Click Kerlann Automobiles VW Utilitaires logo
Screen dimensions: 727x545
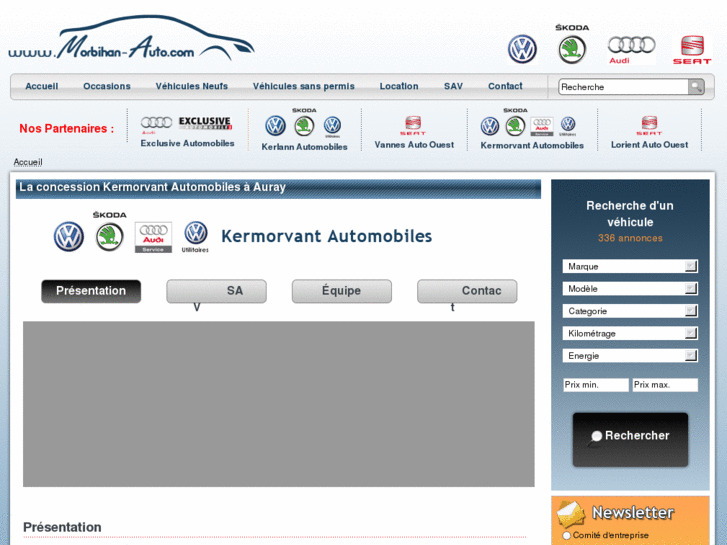[332, 127]
